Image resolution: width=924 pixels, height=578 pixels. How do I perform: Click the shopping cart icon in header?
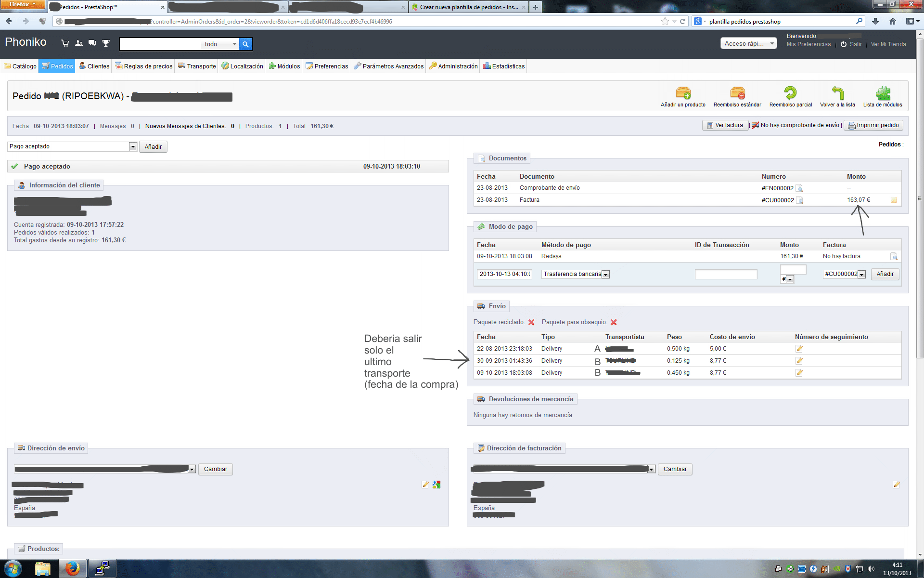65,43
